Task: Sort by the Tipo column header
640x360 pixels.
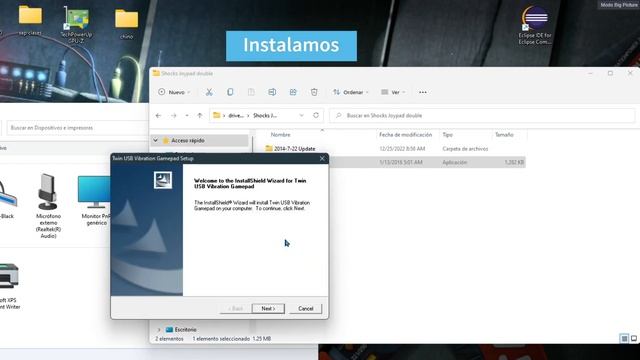Action: point(447,135)
